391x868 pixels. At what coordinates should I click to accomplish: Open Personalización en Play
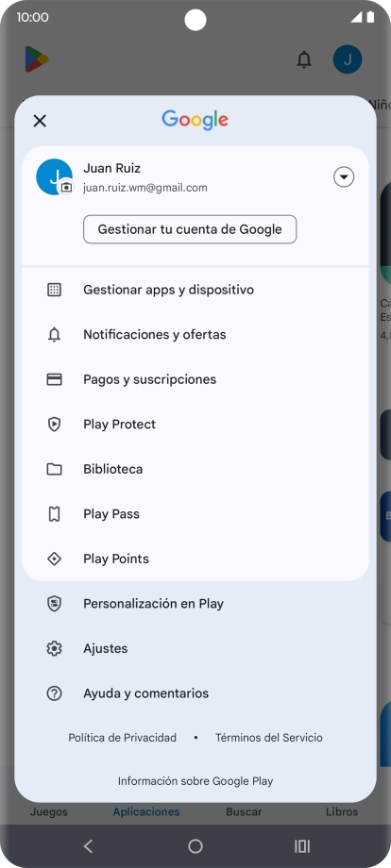(195, 604)
